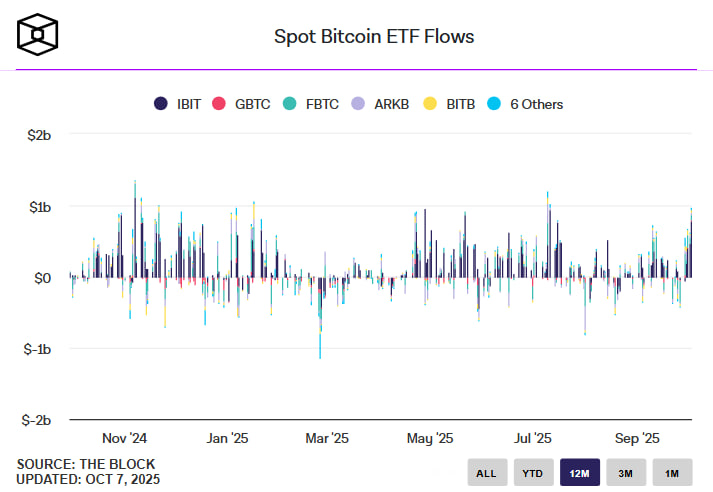Click the 6 Others legend label

536,104
